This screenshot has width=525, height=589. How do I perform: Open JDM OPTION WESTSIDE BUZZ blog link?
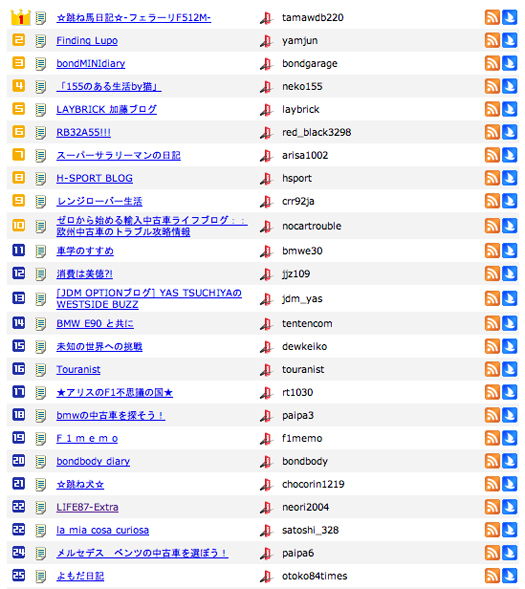[149, 299]
